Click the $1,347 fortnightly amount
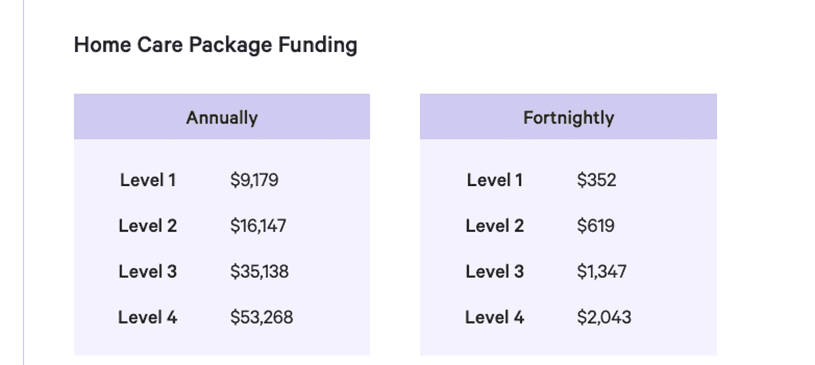Image resolution: width=815 pixels, height=365 pixels. 601,271
